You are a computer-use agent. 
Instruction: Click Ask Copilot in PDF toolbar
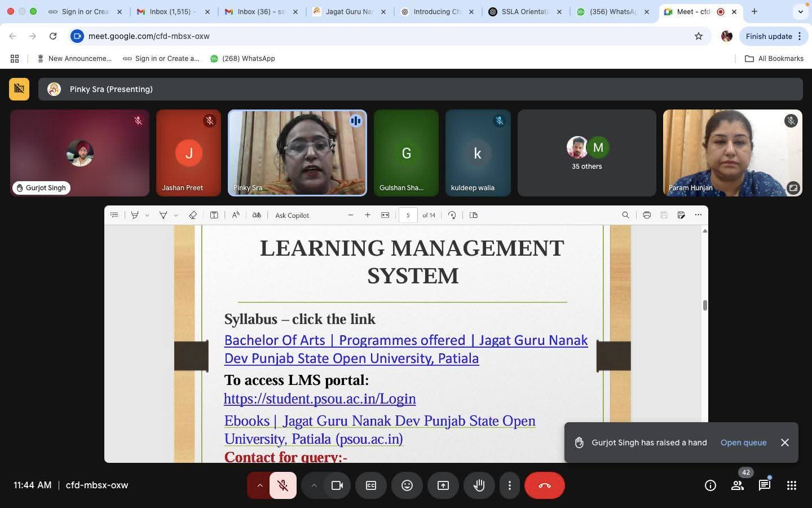292,215
